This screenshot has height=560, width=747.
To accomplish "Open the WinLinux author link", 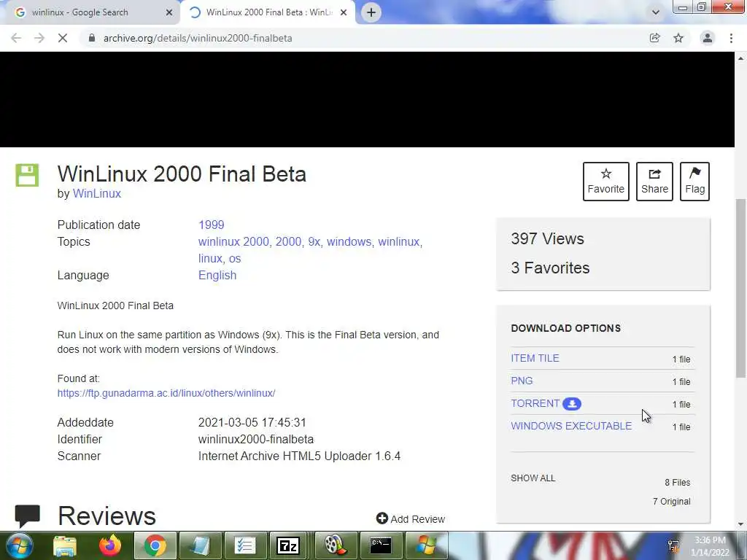I will [x=97, y=194].
